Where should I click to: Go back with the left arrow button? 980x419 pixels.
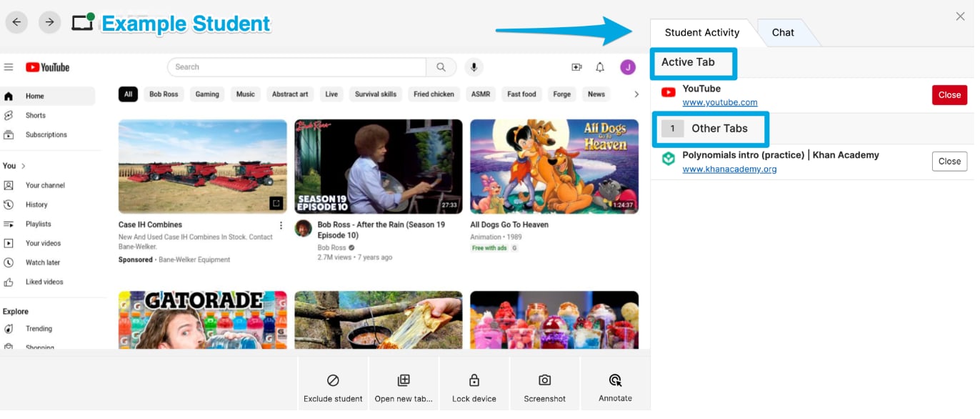pyautogui.click(x=16, y=22)
